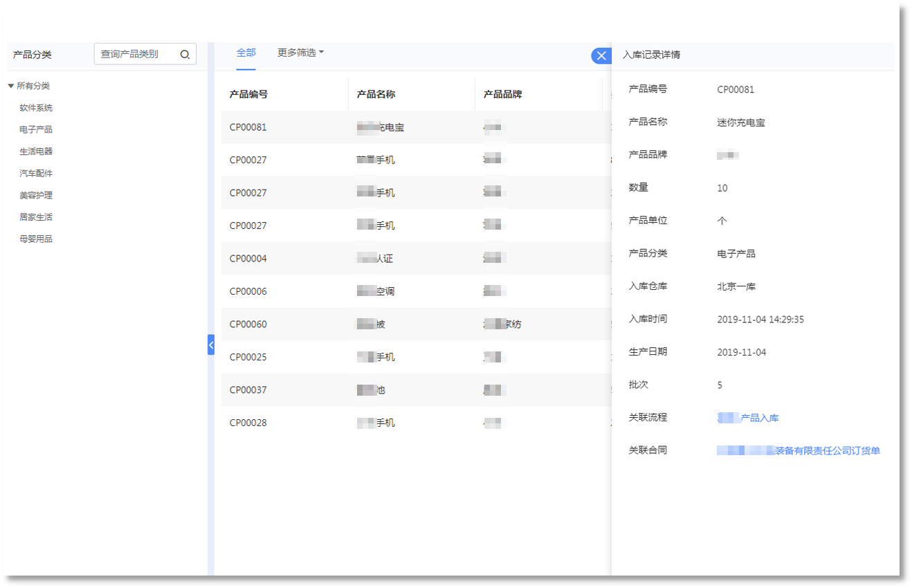The height and width of the screenshot is (588, 912).
Task: Select 生活电器 category
Action: point(36,151)
